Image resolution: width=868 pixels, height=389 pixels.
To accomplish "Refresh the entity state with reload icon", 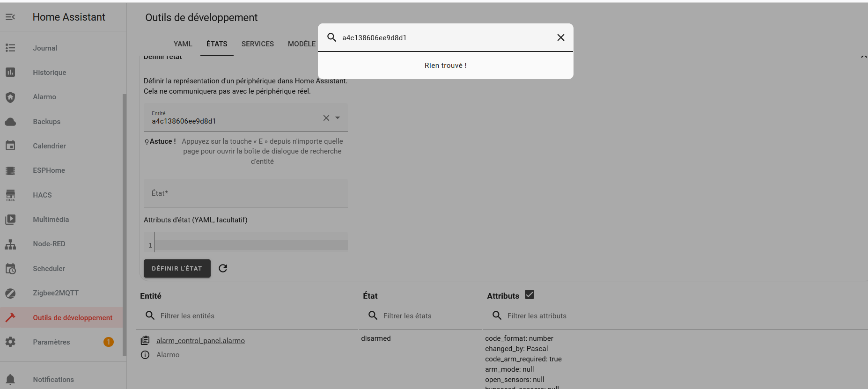I will [223, 268].
